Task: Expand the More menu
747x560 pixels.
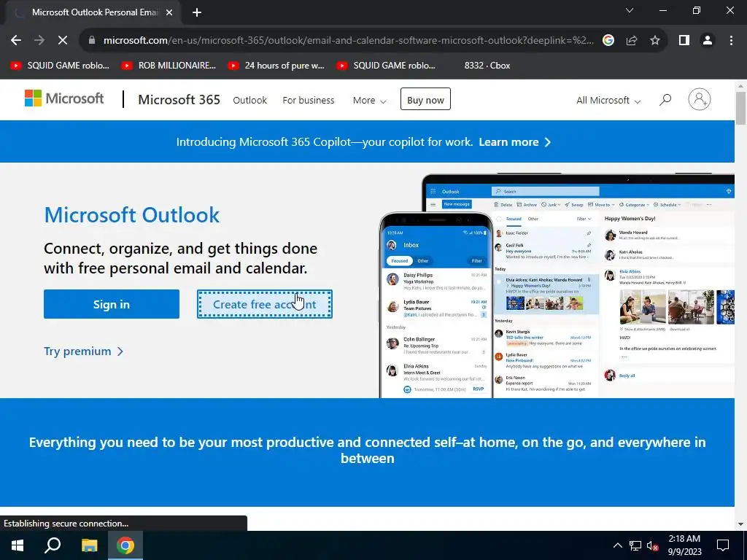Action: click(369, 101)
